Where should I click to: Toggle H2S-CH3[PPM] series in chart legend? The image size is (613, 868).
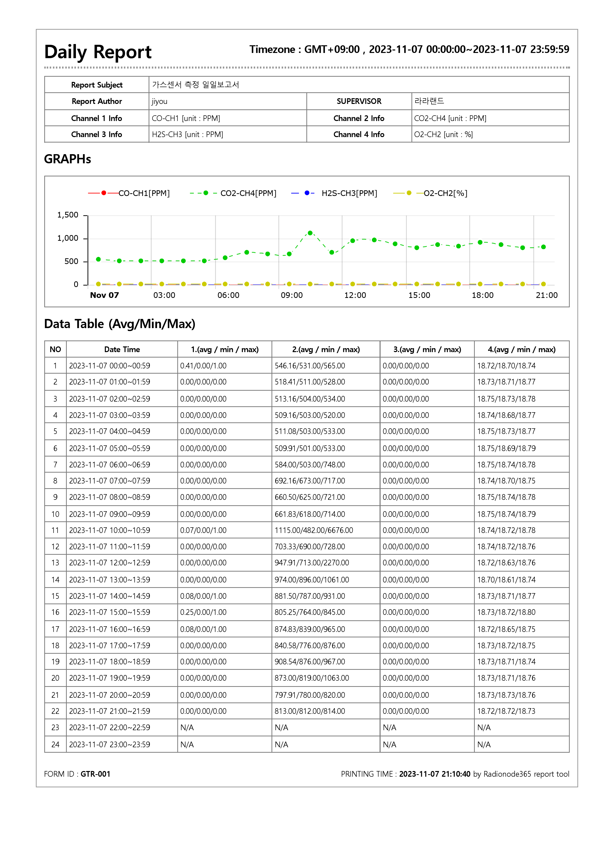pos(334,193)
